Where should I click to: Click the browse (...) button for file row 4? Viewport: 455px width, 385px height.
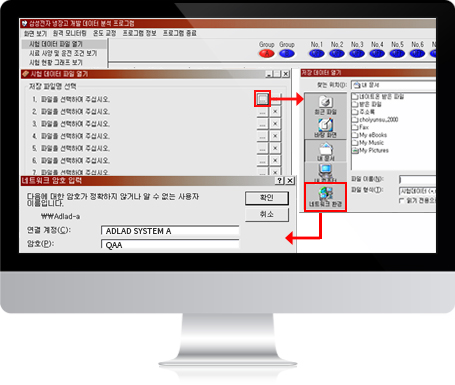click(x=263, y=136)
